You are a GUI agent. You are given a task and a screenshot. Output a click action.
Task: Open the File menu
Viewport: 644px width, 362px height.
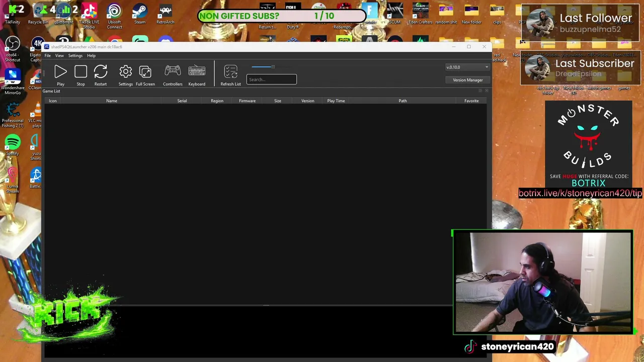click(x=47, y=55)
